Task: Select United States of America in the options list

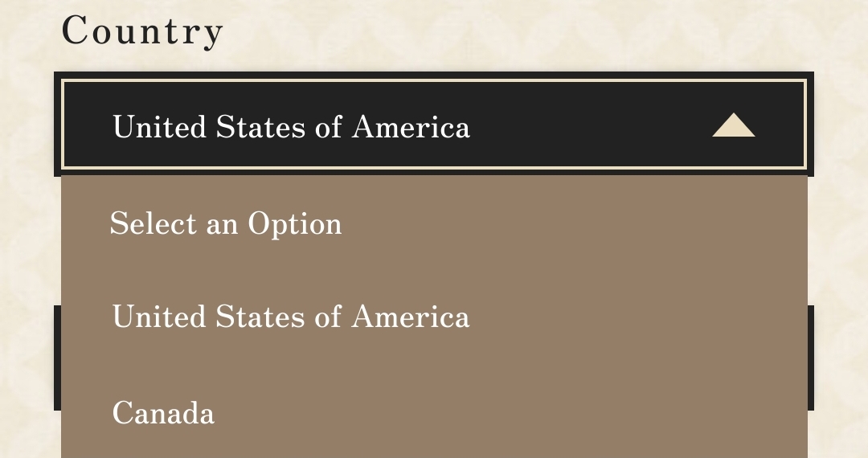Action: 291,317
